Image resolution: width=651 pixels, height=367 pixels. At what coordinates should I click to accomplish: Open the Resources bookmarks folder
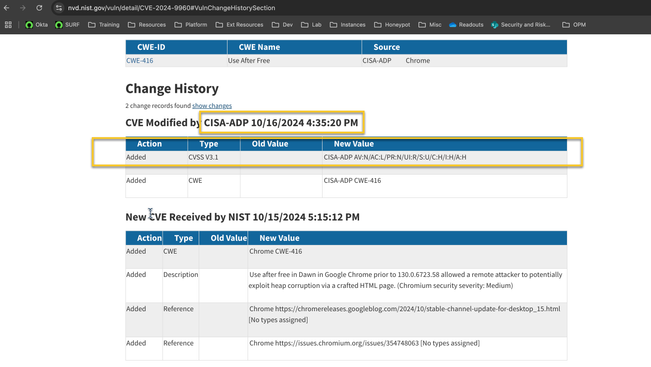tap(147, 25)
